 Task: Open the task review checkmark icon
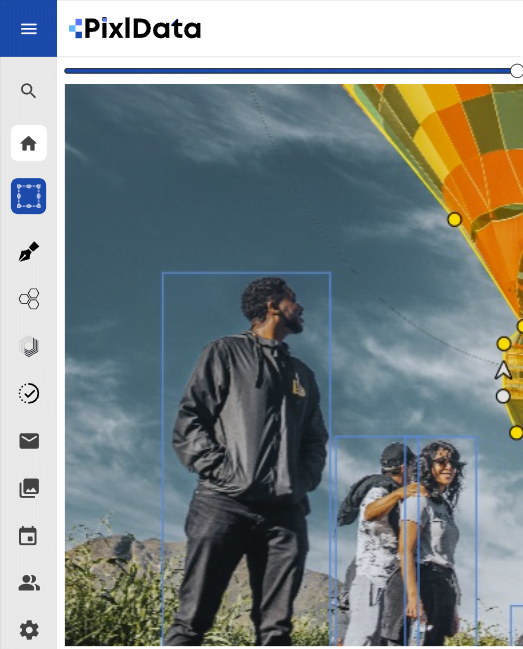pyautogui.click(x=29, y=394)
